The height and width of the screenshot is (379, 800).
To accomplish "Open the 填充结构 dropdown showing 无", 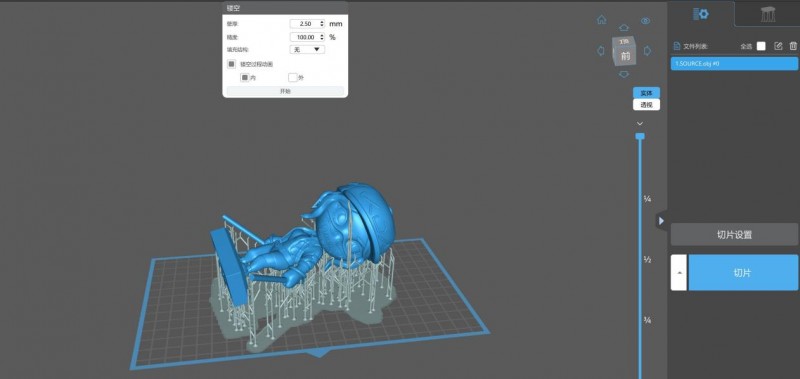I will (307, 49).
